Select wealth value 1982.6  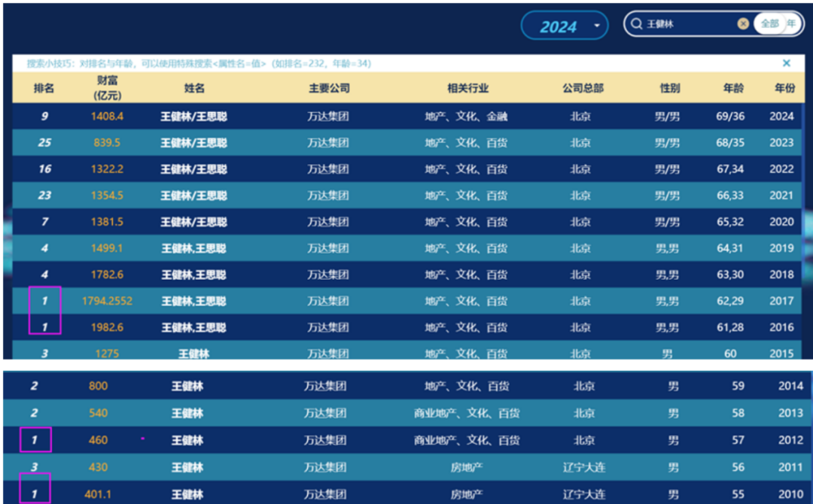click(107, 327)
